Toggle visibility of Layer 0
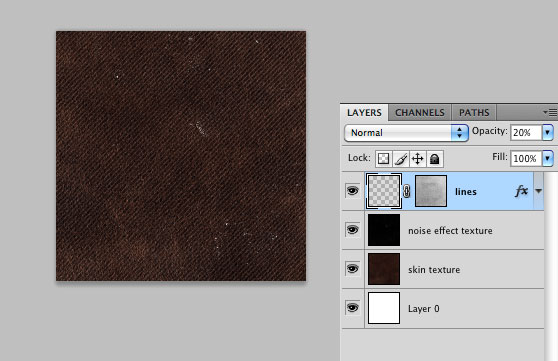This screenshot has width=558, height=361. tap(352, 308)
